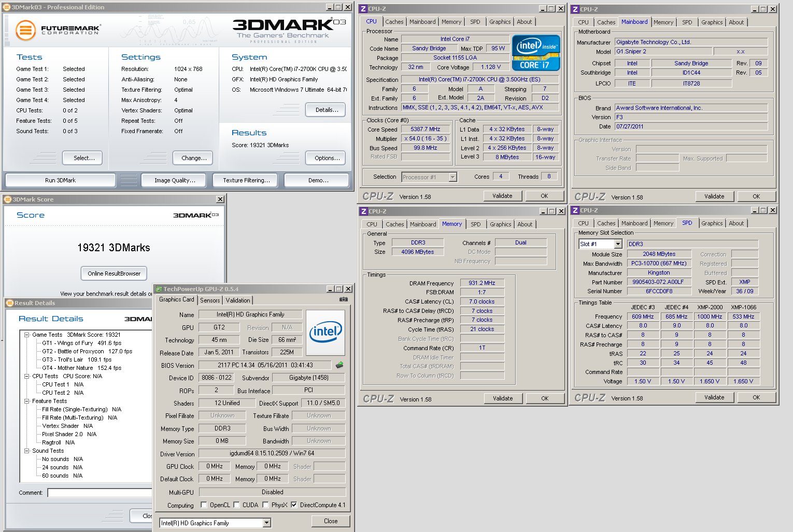Click the Core Speed 5387.7 MHz value
This screenshot has height=532, width=793.
pos(426,129)
